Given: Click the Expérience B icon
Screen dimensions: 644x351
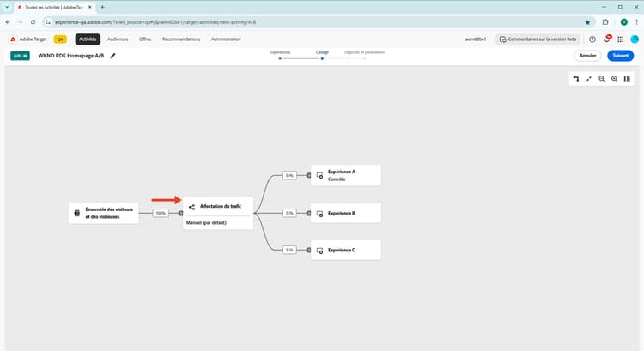Looking at the screenshot, I should (320, 214).
